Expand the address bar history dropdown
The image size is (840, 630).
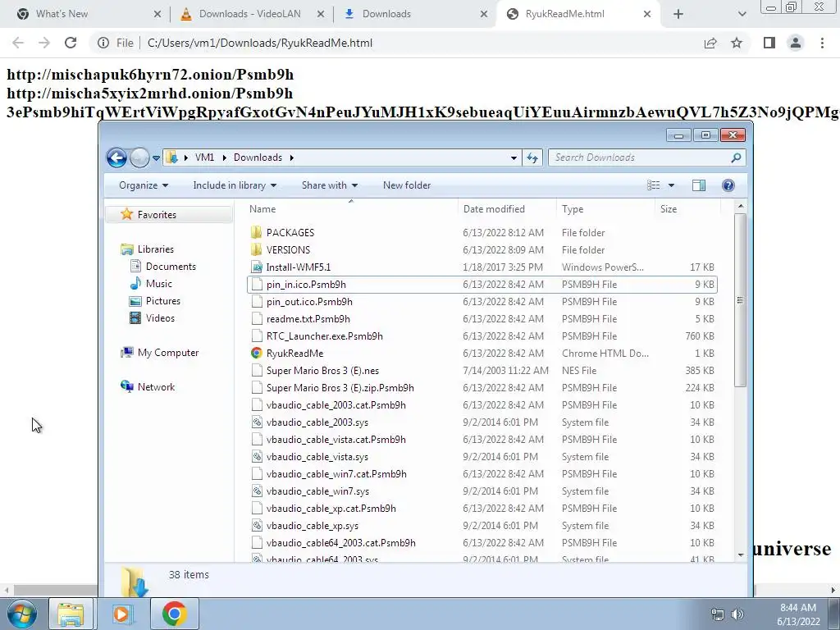[514, 157]
